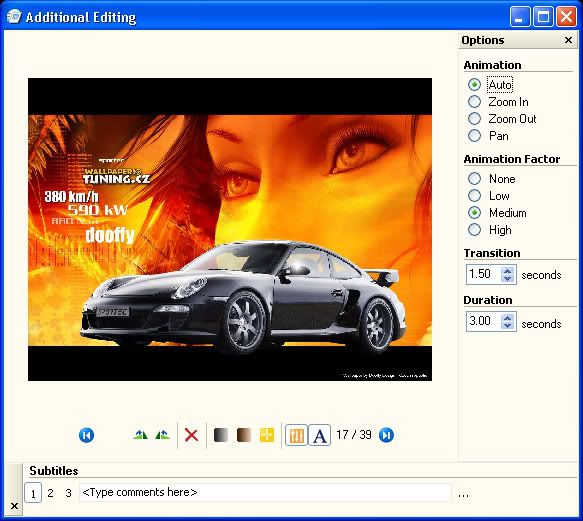The image size is (583, 521).
Task: Close the Options panel with its X
Action: click(568, 40)
